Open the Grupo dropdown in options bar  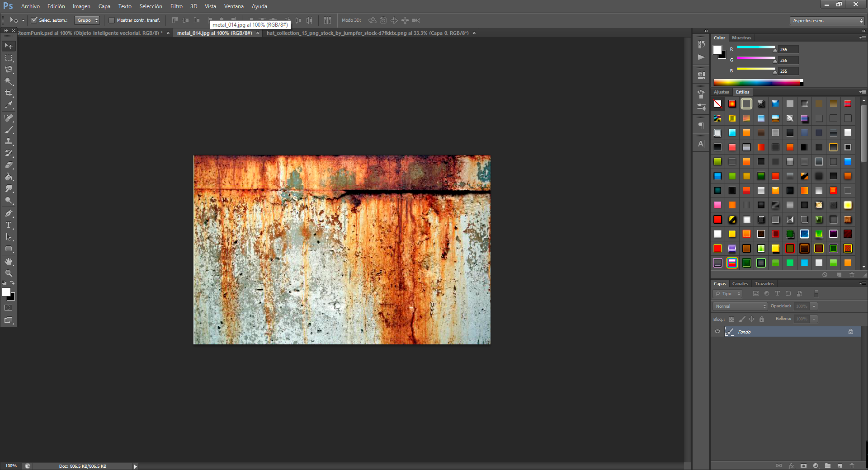87,20
